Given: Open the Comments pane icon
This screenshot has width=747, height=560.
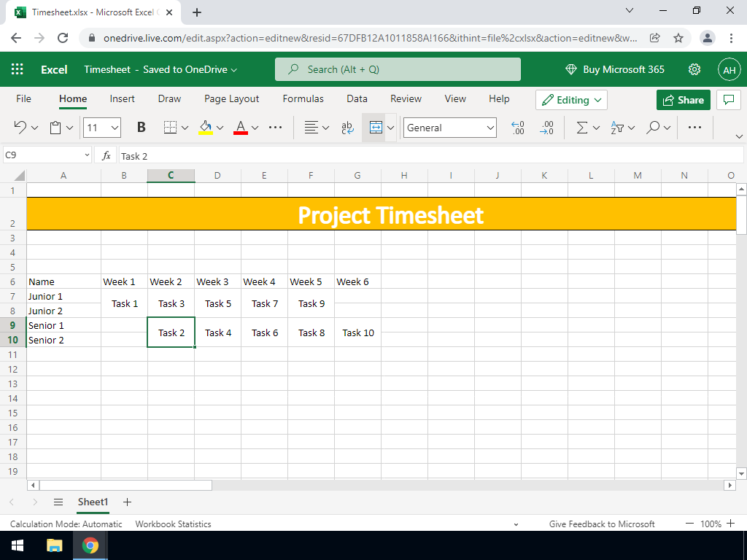Looking at the screenshot, I should pos(729,99).
